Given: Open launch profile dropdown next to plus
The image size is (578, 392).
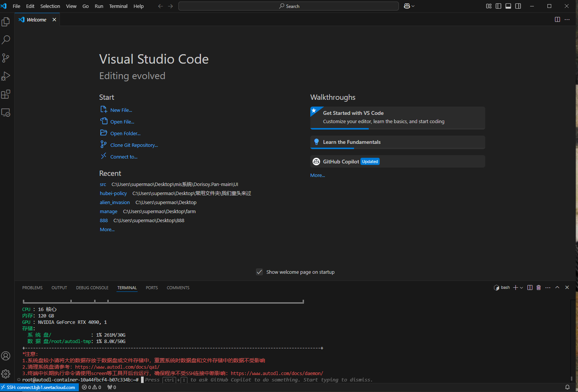Looking at the screenshot, I should 521,288.
